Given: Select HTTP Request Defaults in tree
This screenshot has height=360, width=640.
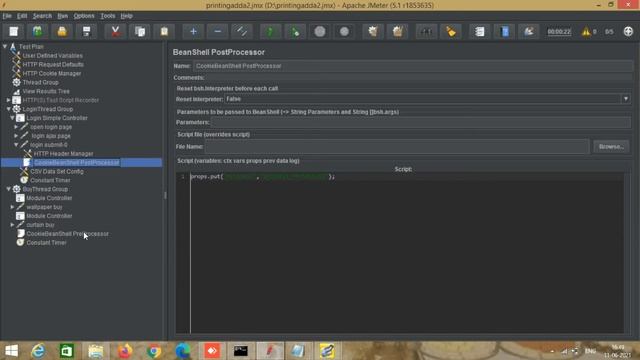Looking at the screenshot, I should click(x=53, y=64).
